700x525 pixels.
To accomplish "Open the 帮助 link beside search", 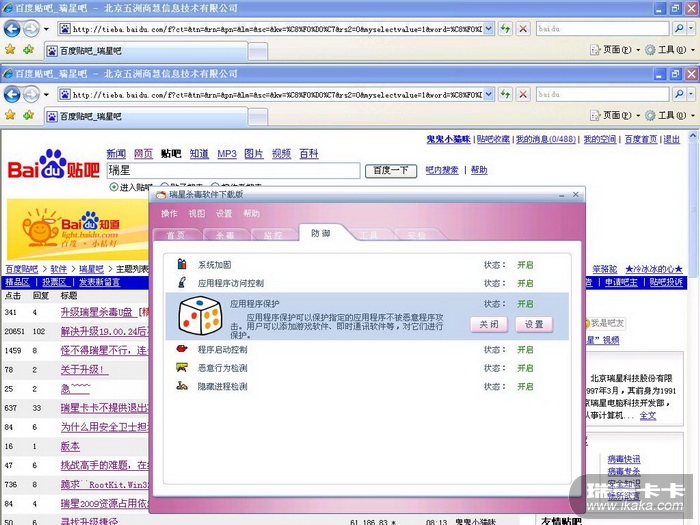I will click(479, 170).
